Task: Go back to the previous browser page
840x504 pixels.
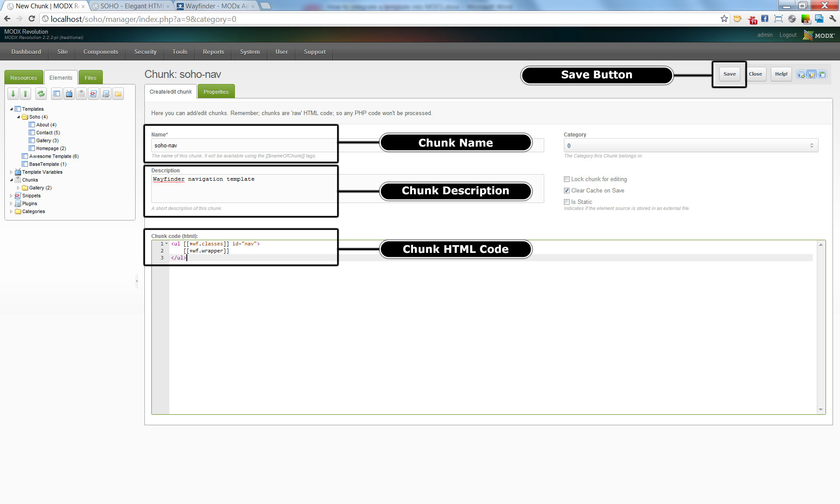Action: [7, 19]
